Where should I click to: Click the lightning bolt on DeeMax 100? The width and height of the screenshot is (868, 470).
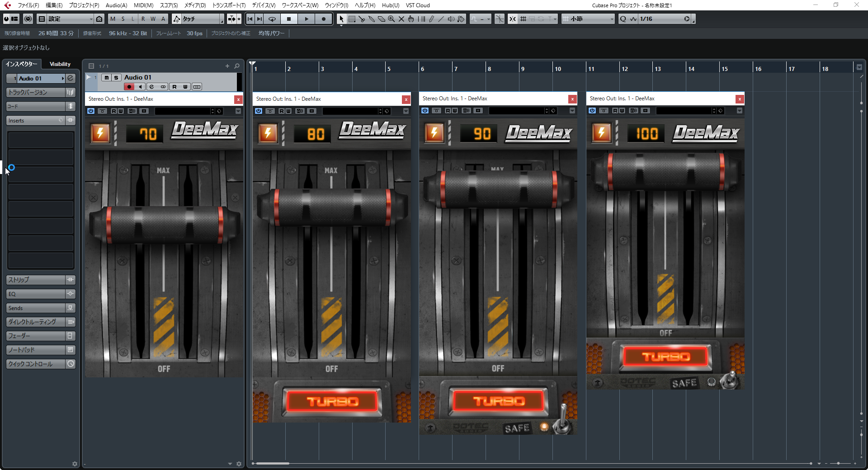(602, 133)
